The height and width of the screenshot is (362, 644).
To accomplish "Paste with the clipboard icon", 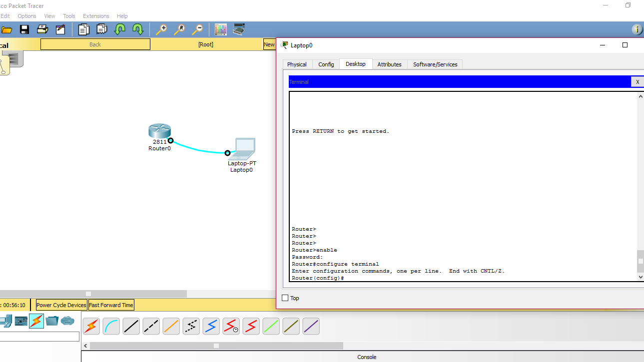I will coord(101,29).
